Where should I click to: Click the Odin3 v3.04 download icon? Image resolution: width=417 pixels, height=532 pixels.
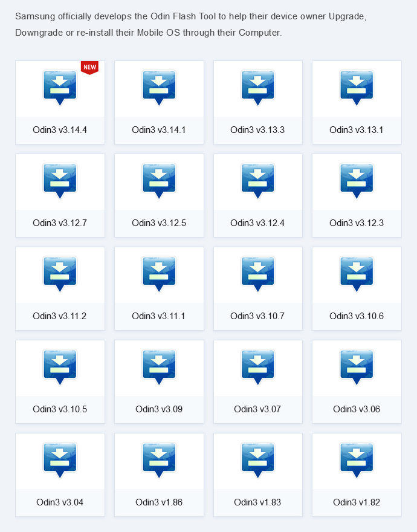coord(60,460)
